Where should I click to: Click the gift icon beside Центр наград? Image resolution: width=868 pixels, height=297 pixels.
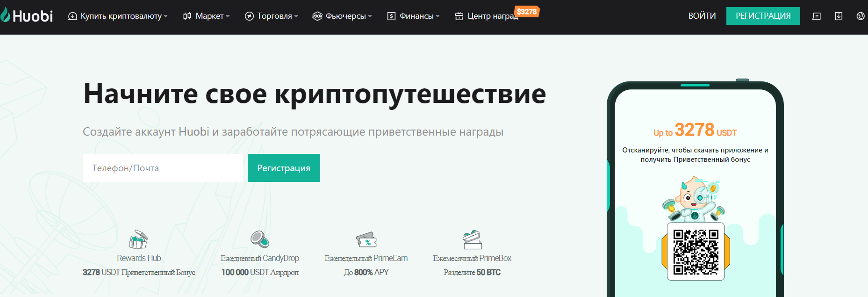point(459,16)
